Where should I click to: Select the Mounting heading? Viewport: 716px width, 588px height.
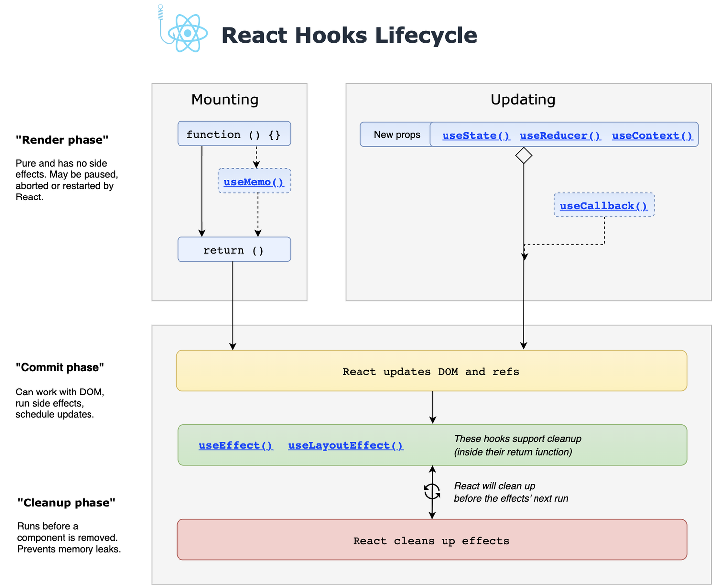point(224,99)
